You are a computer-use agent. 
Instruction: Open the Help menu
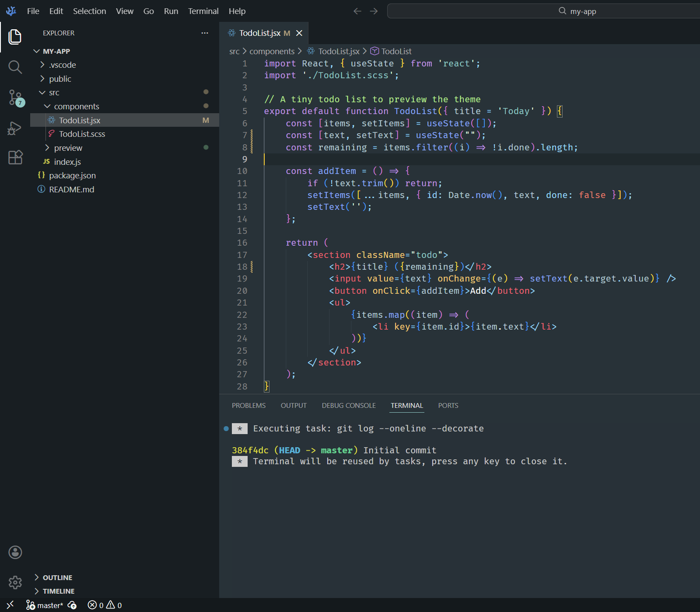tap(237, 11)
